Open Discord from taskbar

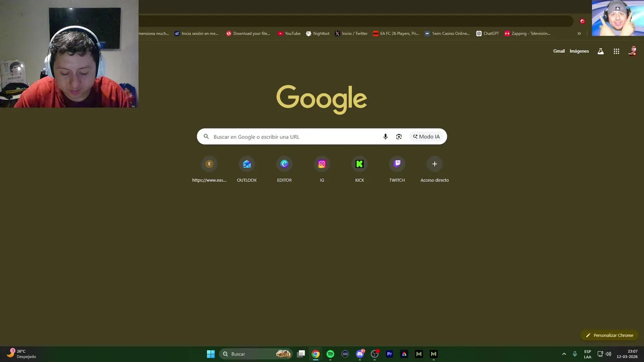(360, 354)
